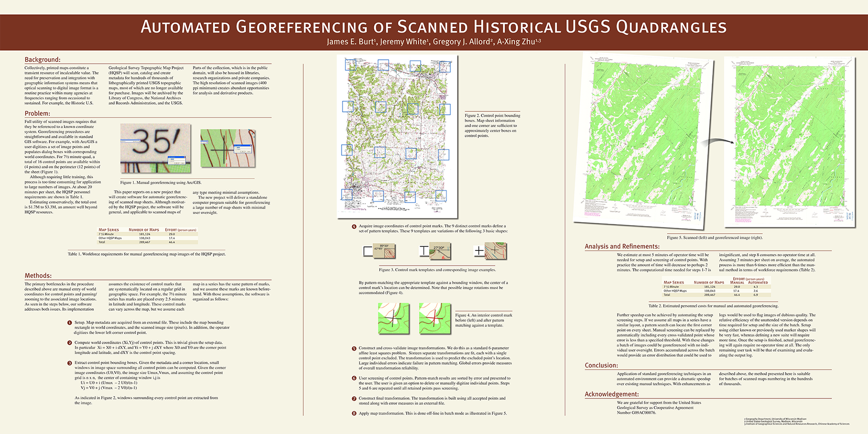
Task: Click the "Map Series" header in Table 1
Action: [109, 230]
